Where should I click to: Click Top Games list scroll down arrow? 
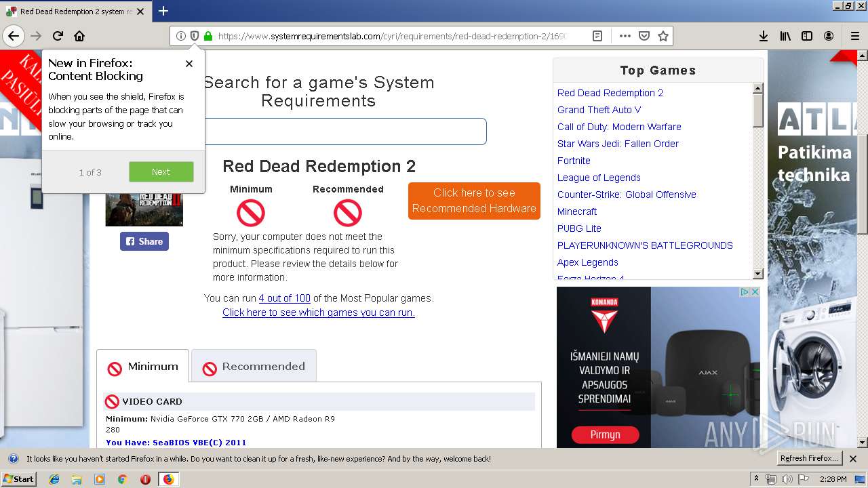758,274
